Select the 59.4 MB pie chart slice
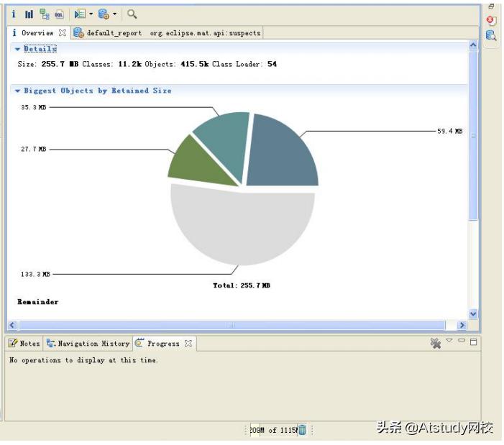The image size is (504, 445). click(x=280, y=151)
